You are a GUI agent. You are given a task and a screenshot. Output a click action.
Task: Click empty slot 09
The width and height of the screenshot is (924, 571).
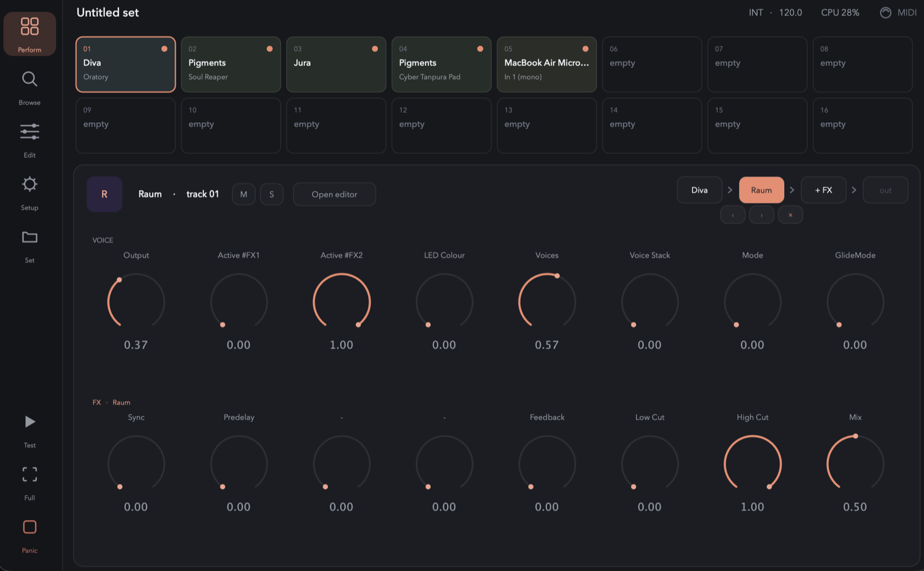click(125, 125)
